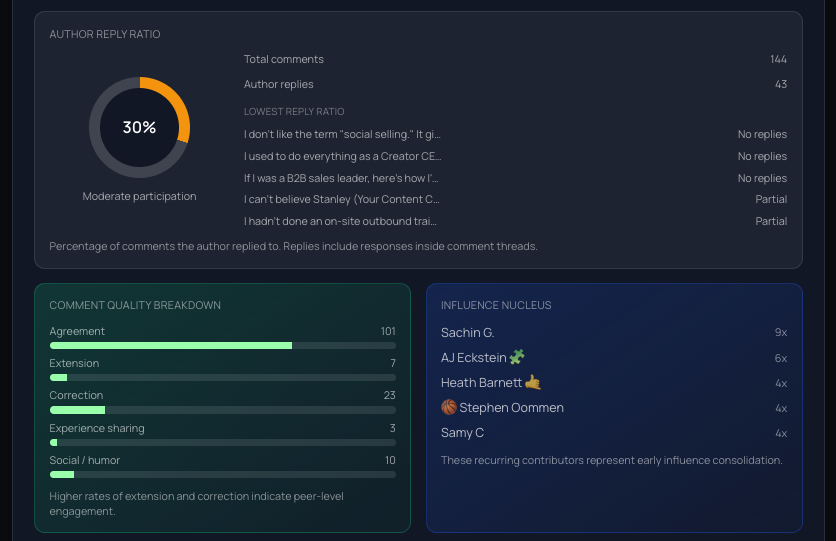This screenshot has width=836, height=541.
Task: Click the Agreement label
Action: [x=77, y=332]
